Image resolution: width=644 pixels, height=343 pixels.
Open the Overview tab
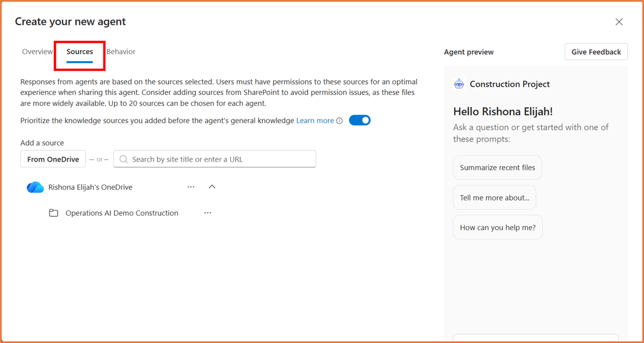coord(37,51)
